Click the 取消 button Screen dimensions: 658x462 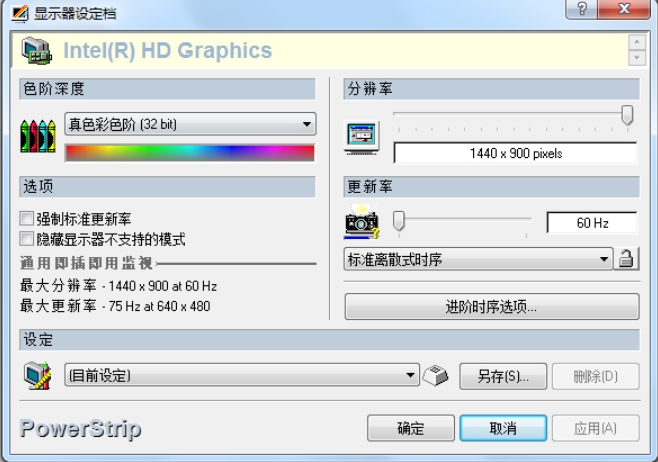click(x=503, y=428)
